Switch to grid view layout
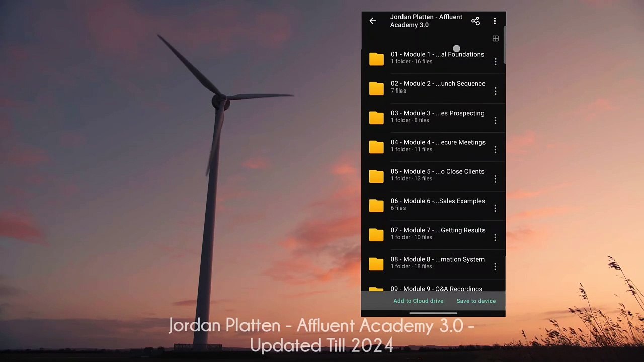Screen dimensions: 644x362 click(x=496, y=39)
